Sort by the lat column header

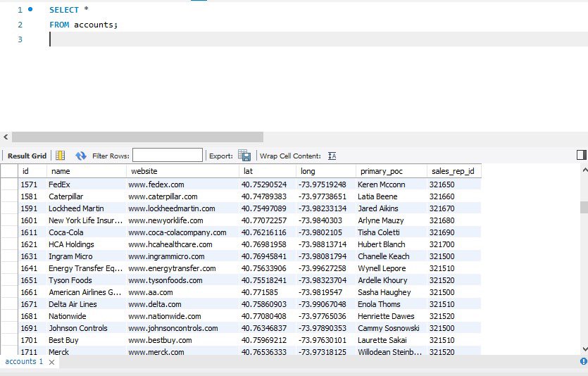pos(268,171)
